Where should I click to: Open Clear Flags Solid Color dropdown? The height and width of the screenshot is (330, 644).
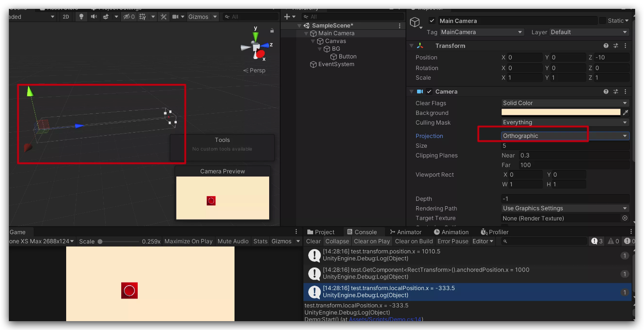(x=565, y=103)
